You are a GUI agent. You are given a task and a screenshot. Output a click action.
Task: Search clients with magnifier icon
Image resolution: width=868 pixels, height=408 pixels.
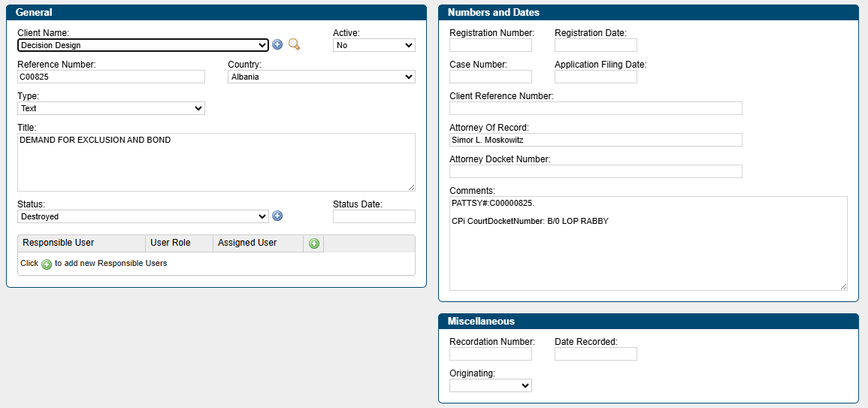click(x=294, y=45)
